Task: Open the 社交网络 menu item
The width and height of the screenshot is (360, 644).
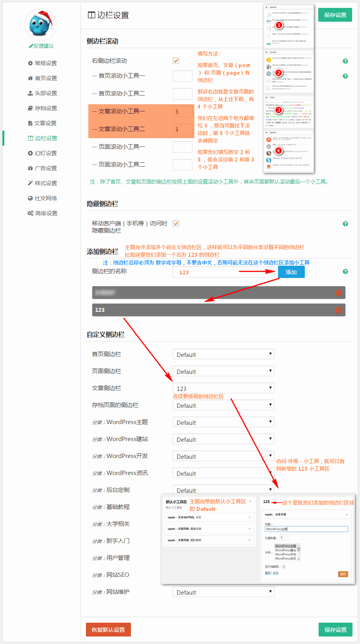Action: click(43, 198)
